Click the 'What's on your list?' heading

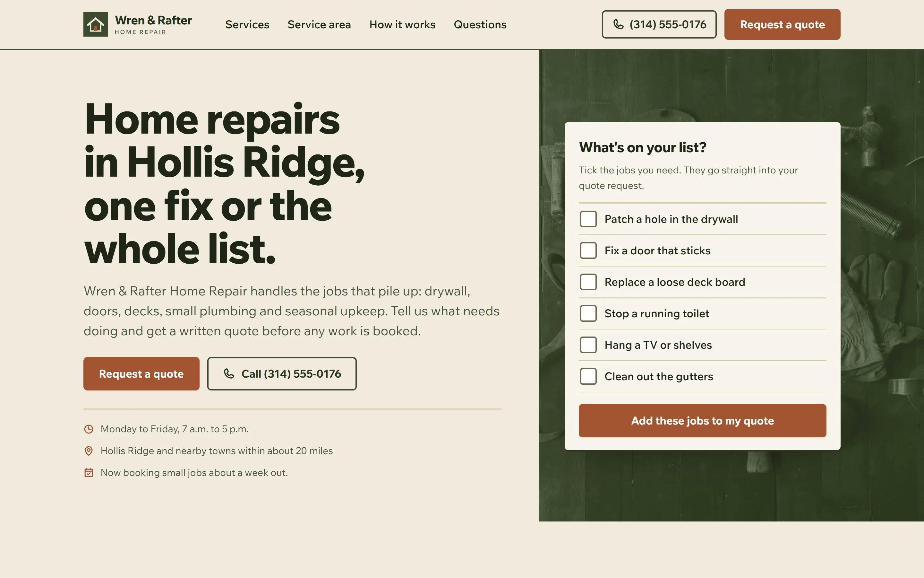tap(643, 148)
